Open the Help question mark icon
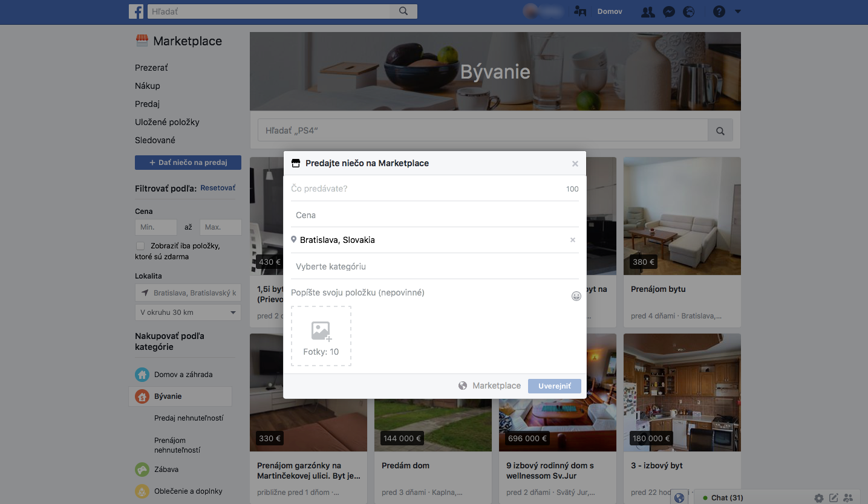Image resolution: width=868 pixels, height=504 pixels. 719,11
